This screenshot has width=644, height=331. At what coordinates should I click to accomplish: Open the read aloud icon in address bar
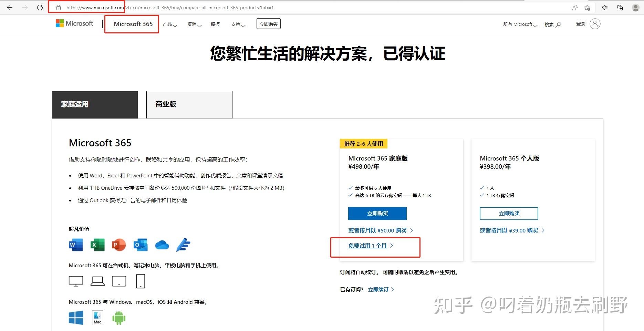coord(575,7)
